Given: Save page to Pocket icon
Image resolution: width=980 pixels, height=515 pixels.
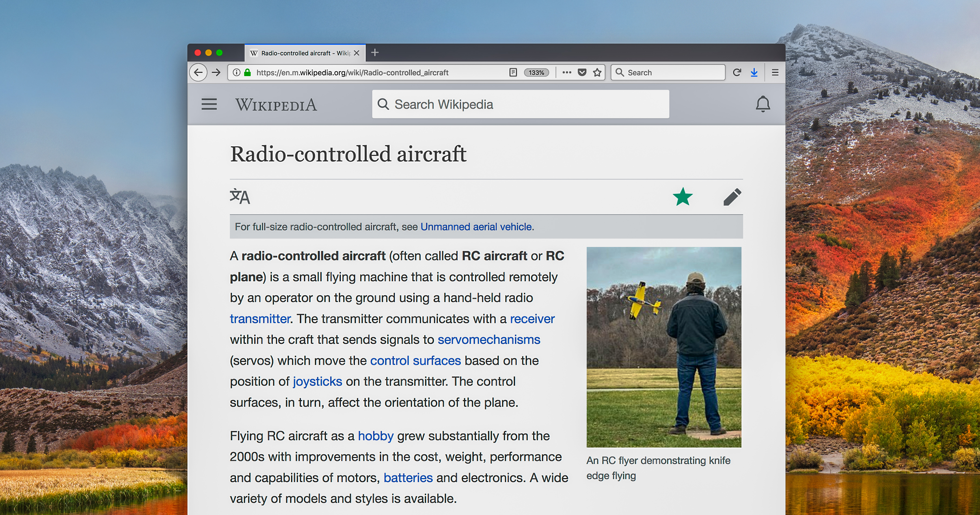Looking at the screenshot, I should [582, 72].
